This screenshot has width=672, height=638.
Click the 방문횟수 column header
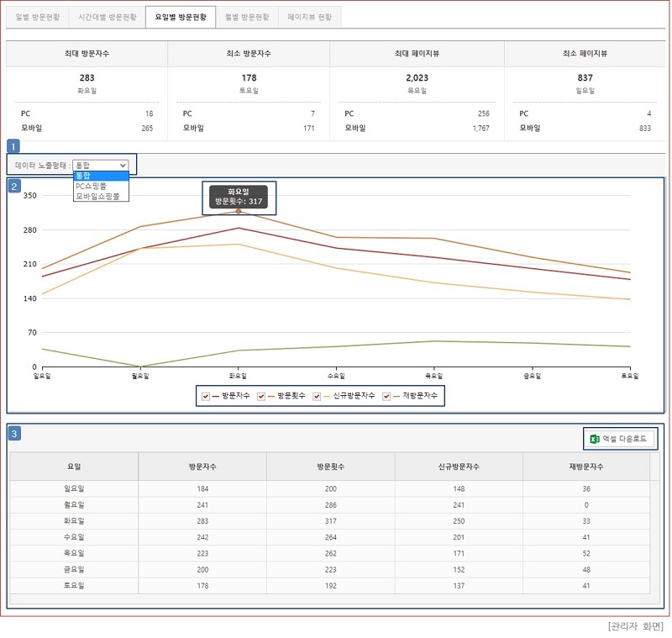pyautogui.click(x=330, y=467)
